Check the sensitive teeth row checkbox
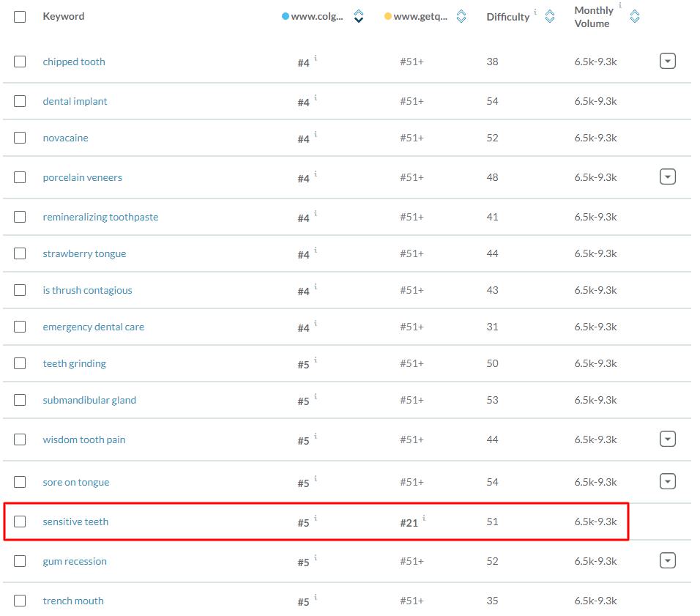The height and width of the screenshot is (616, 700). point(20,522)
